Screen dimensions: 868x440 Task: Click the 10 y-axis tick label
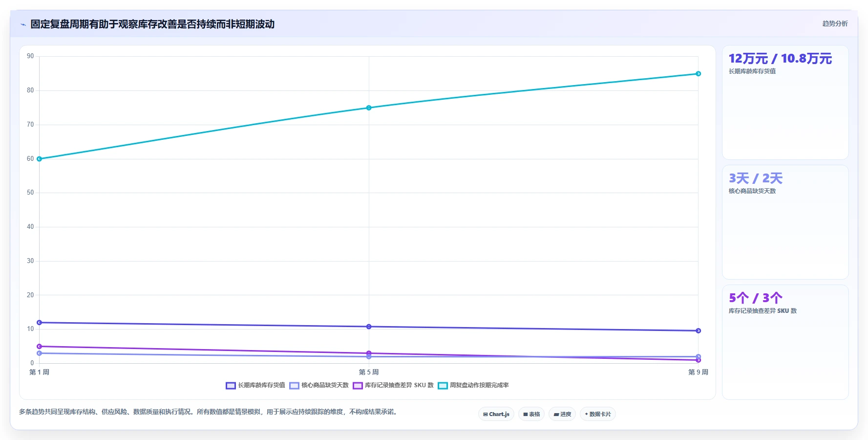click(x=30, y=329)
